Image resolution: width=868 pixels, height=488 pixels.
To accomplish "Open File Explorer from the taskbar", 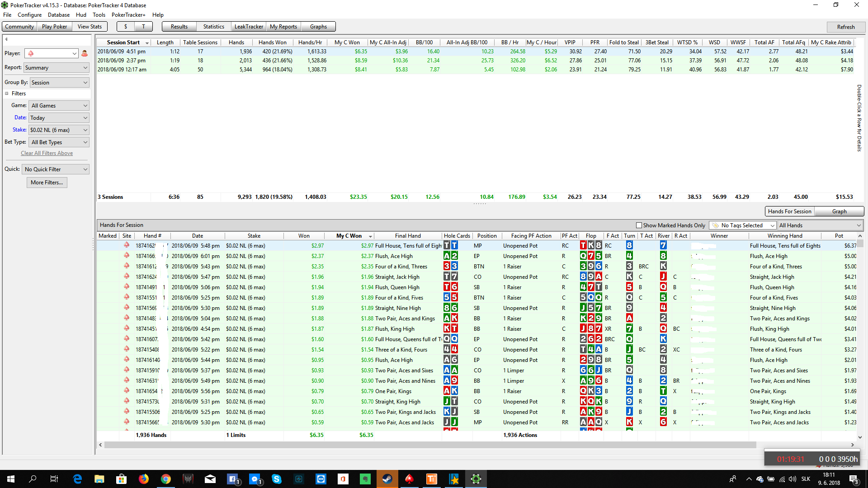I will 99,479.
